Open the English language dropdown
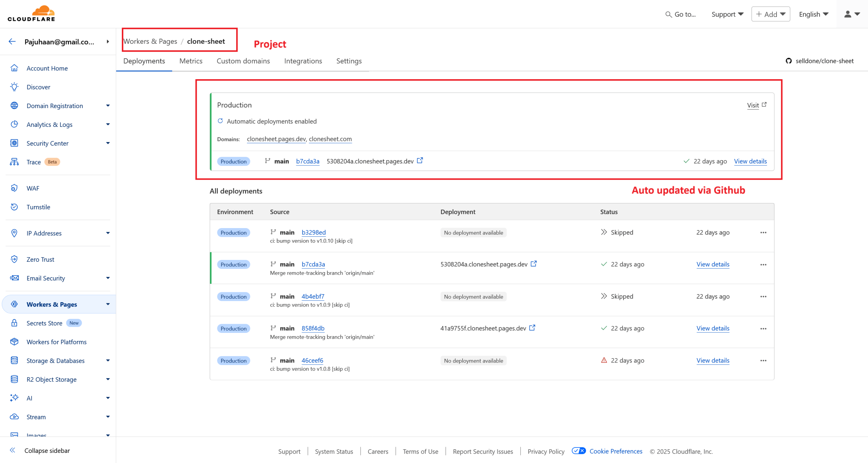Screen dimensions: 868x463 coord(814,14)
